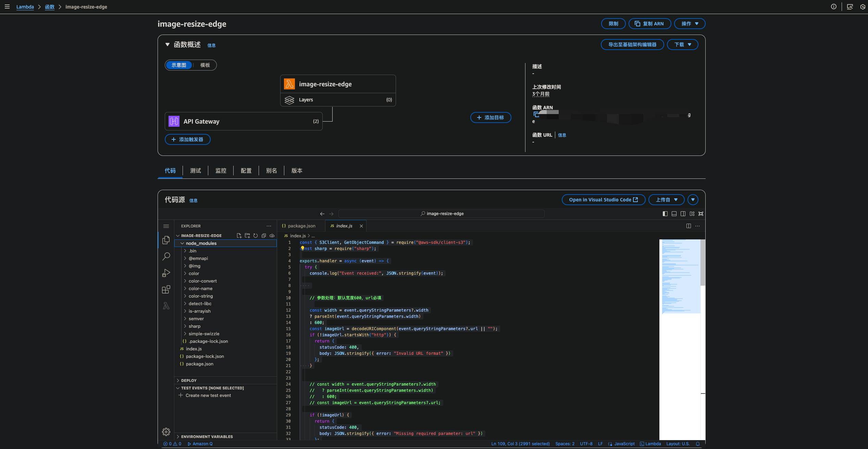
Task: Open editor more actions ellipsis
Action: [697, 226]
